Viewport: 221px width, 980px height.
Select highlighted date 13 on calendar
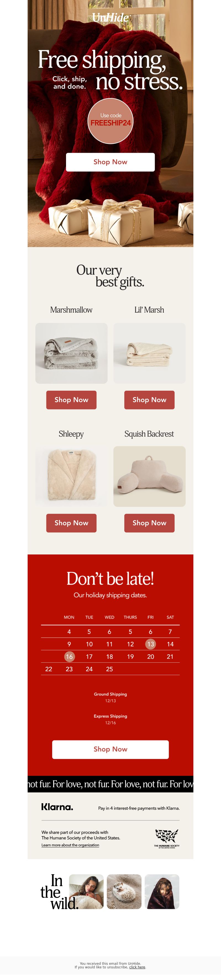(151, 644)
